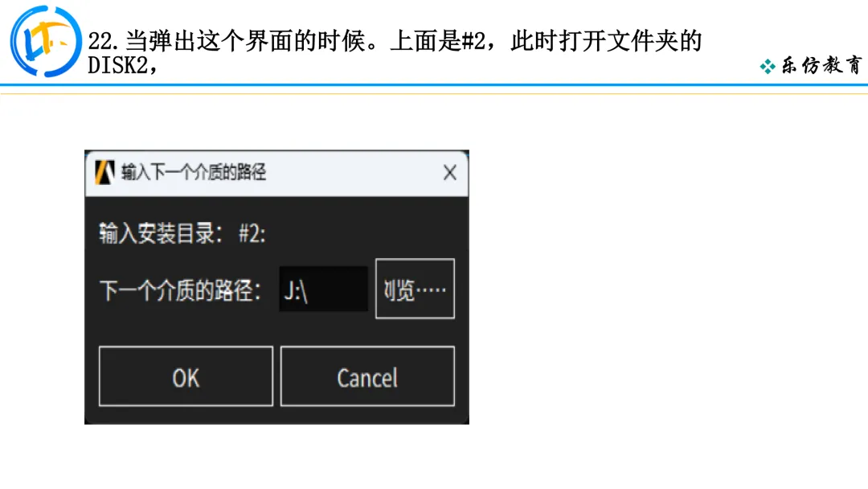Click the dialog title 输入下一个介质的路径
868x489 pixels.
coord(194,172)
